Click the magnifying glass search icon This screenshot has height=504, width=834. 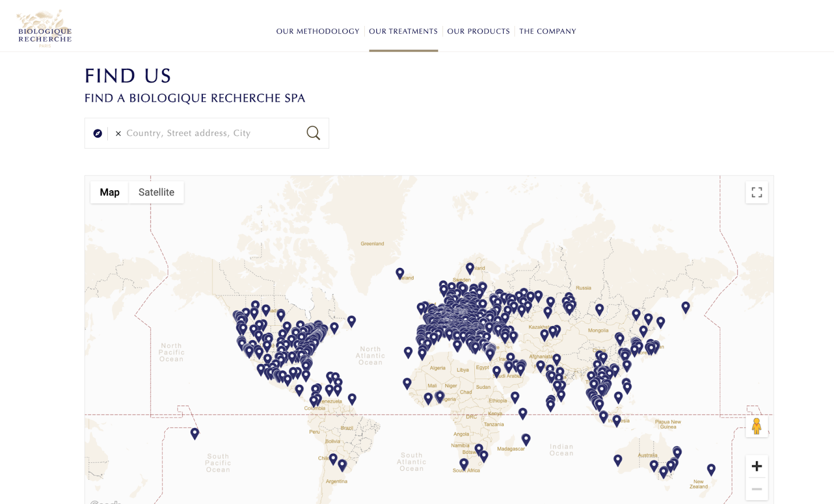313,133
